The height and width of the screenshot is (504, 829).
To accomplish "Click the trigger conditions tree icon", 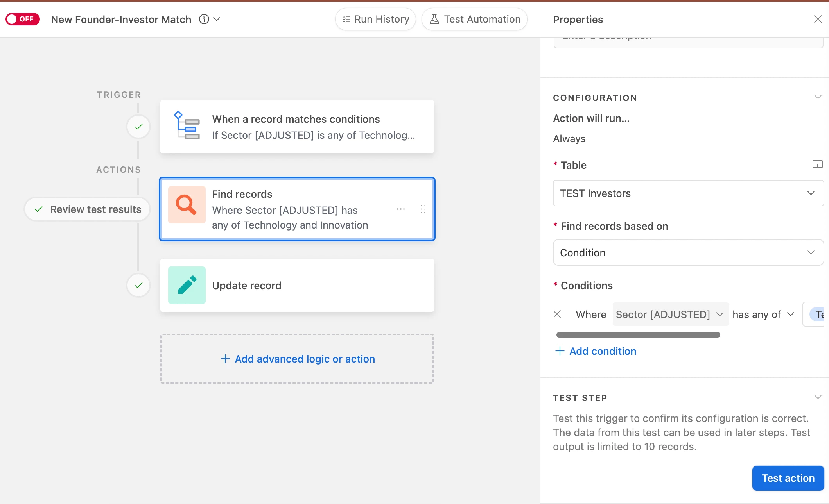I will [187, 126].
